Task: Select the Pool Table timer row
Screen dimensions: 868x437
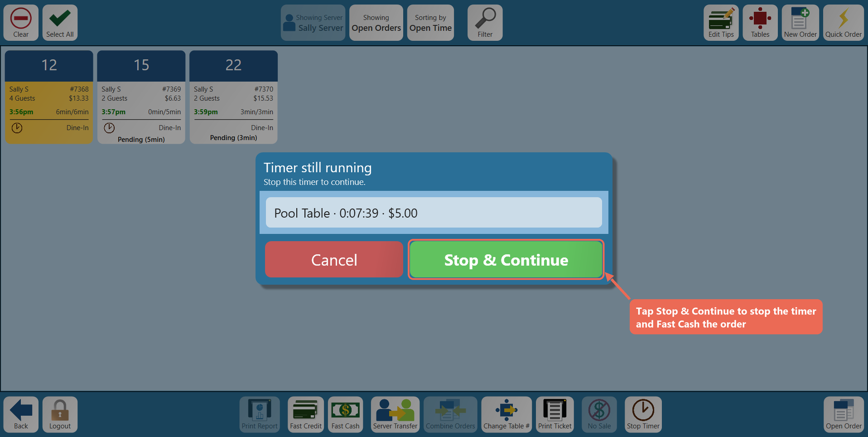Action: click(434, 213)
